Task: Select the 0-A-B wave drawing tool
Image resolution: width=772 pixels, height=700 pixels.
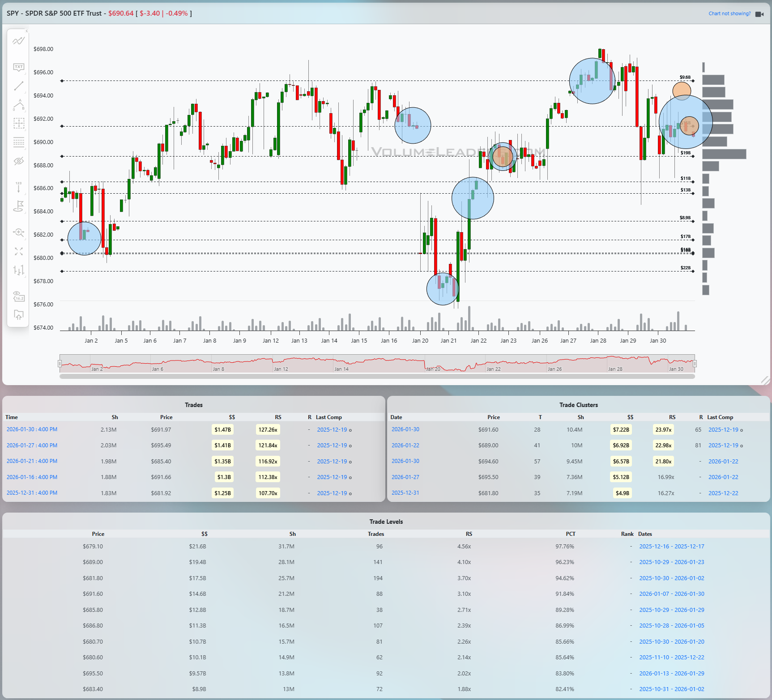Action: point(18,105)
